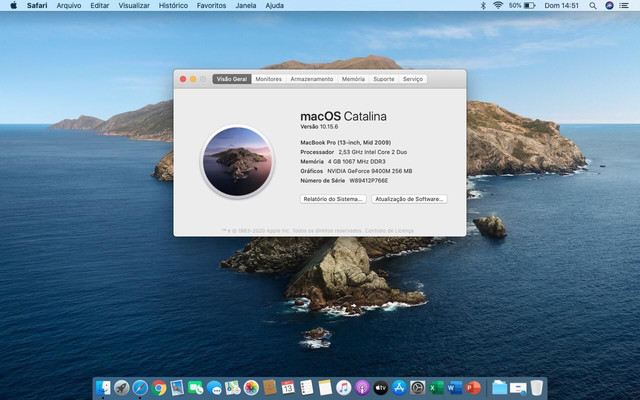Launch Music from the Dock
Viewport: 640px width, 400px height.
point(344,387)
